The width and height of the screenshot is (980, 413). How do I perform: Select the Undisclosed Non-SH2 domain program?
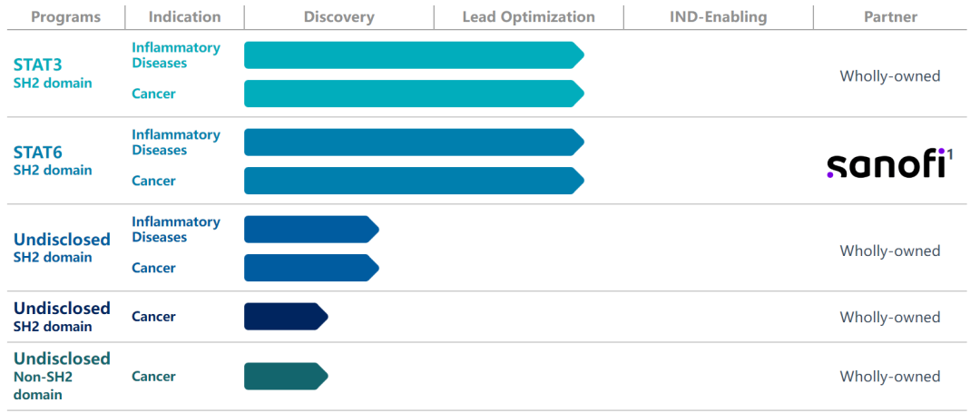click(x=62, y=376)
